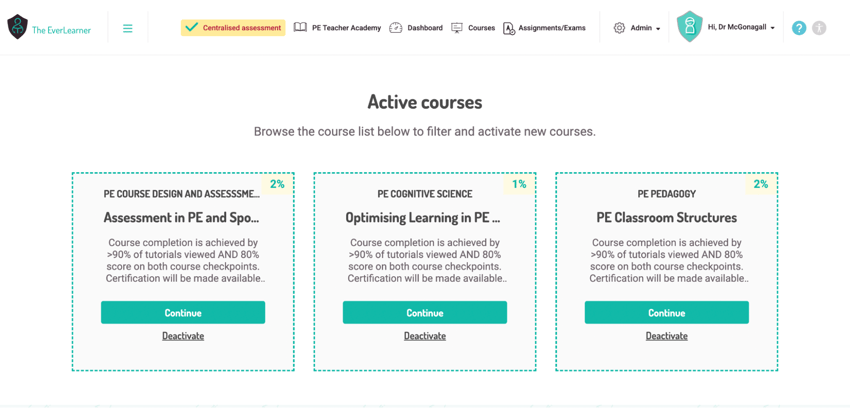Click the Dashboard gauge icon
Screen dimensions: 850x408
pos(396,28)
